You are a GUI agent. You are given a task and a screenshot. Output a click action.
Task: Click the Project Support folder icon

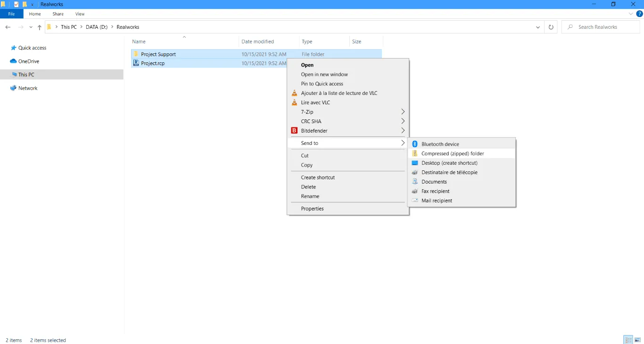136,54
